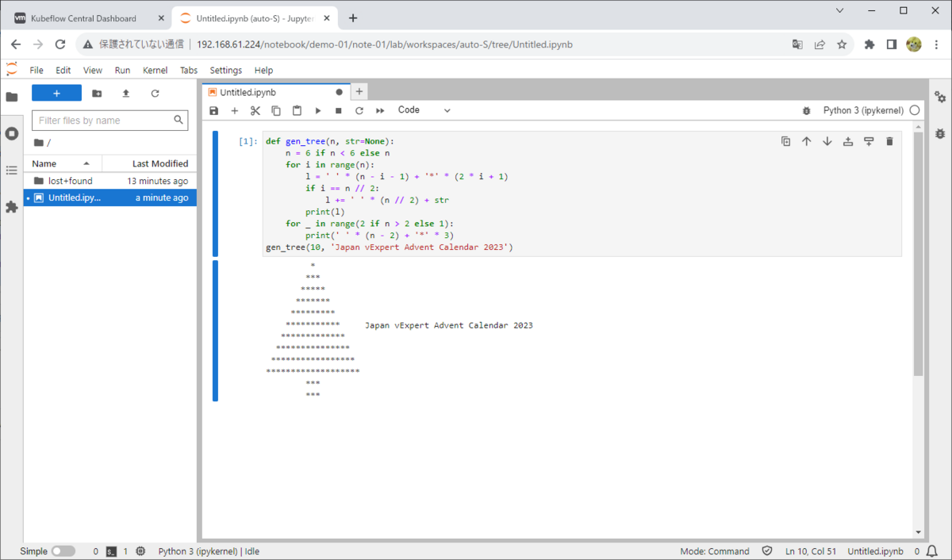Restart the kernel
Screen dimensions: 952x560
(x=359, y=111)
